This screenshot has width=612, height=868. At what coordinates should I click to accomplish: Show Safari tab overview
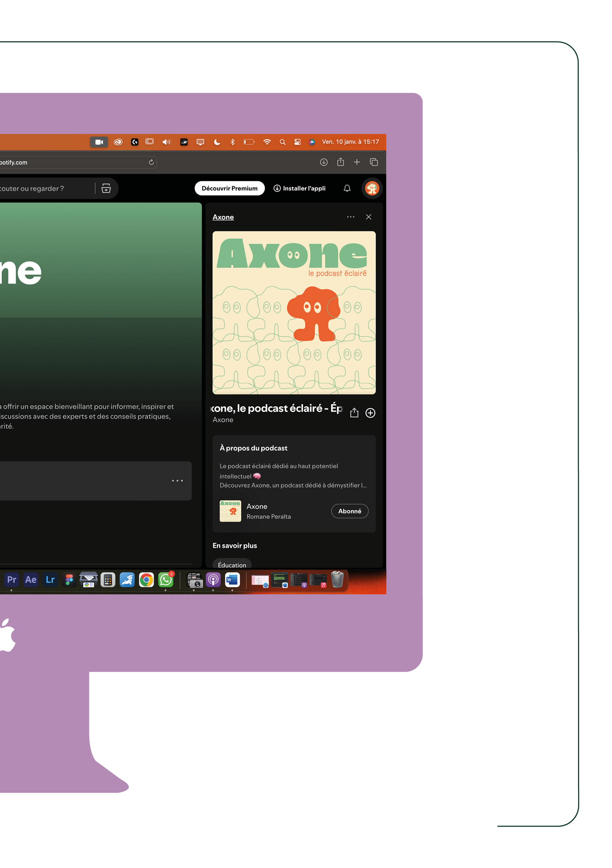point(374,162)
